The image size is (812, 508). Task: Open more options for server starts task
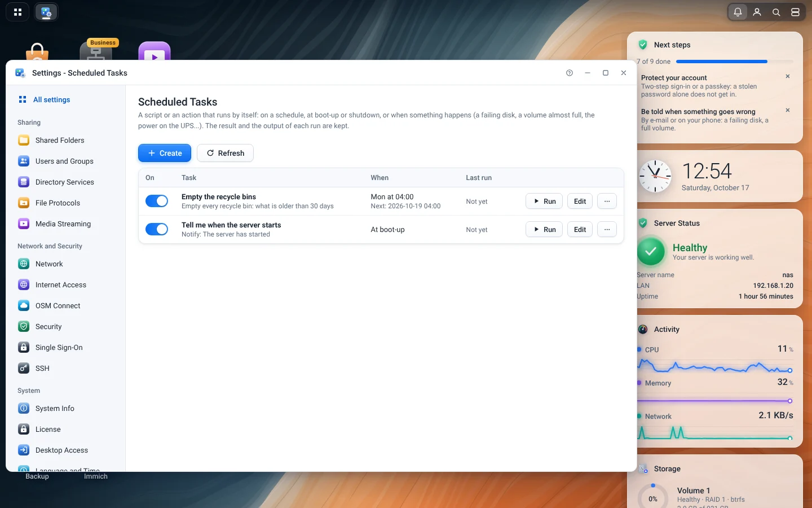607,229
